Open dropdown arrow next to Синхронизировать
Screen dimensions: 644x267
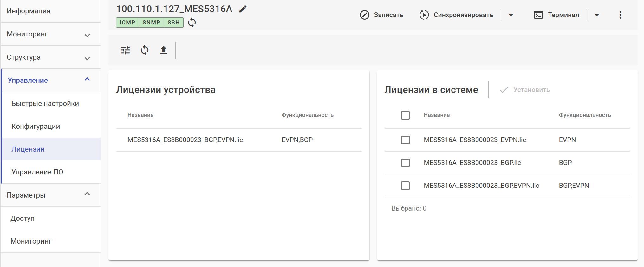point(511,15)
